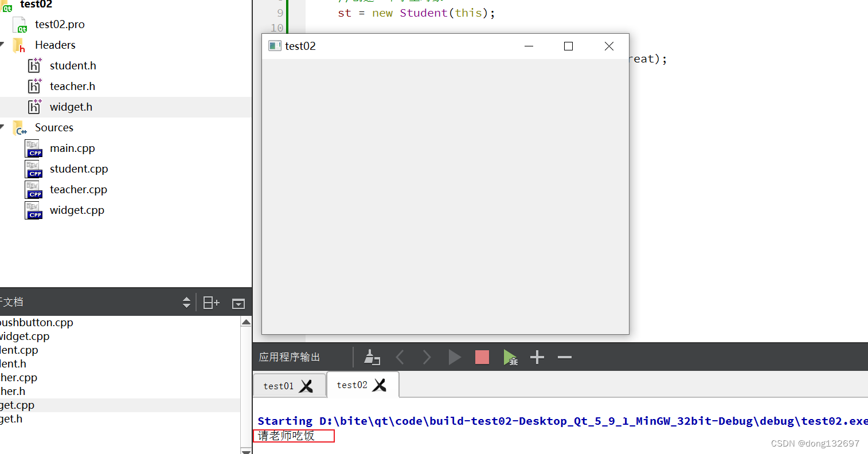
Task: Maximize the test02 application window
Action: coord(569,46)
